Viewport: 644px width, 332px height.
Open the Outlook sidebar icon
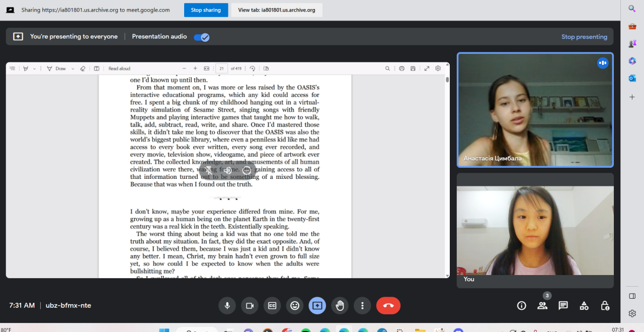click(632, 78)
